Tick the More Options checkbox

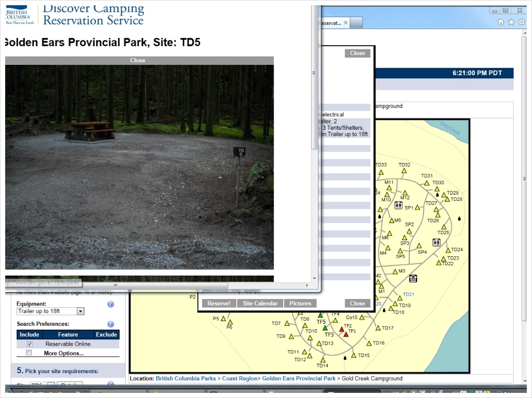(30, 353)
